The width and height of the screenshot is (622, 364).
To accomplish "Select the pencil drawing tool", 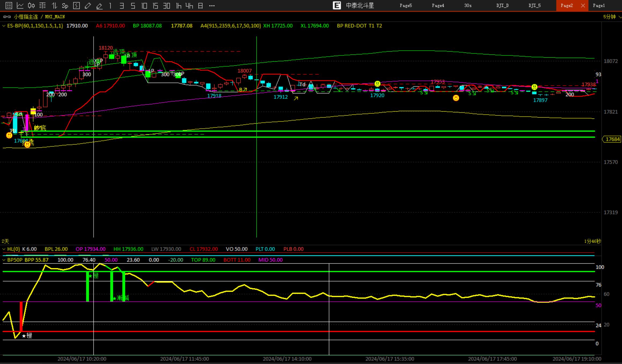I will tap(88, 6).
